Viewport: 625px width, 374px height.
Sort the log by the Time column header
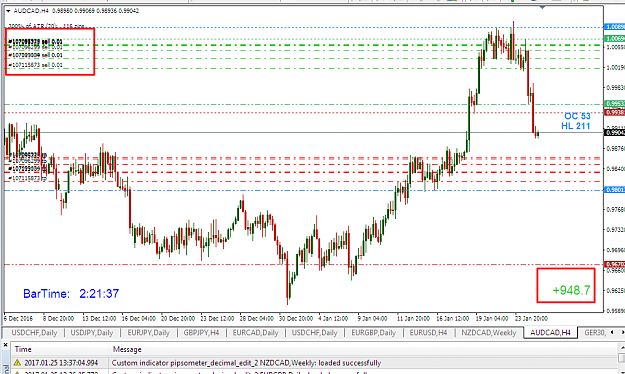point(60,349)
